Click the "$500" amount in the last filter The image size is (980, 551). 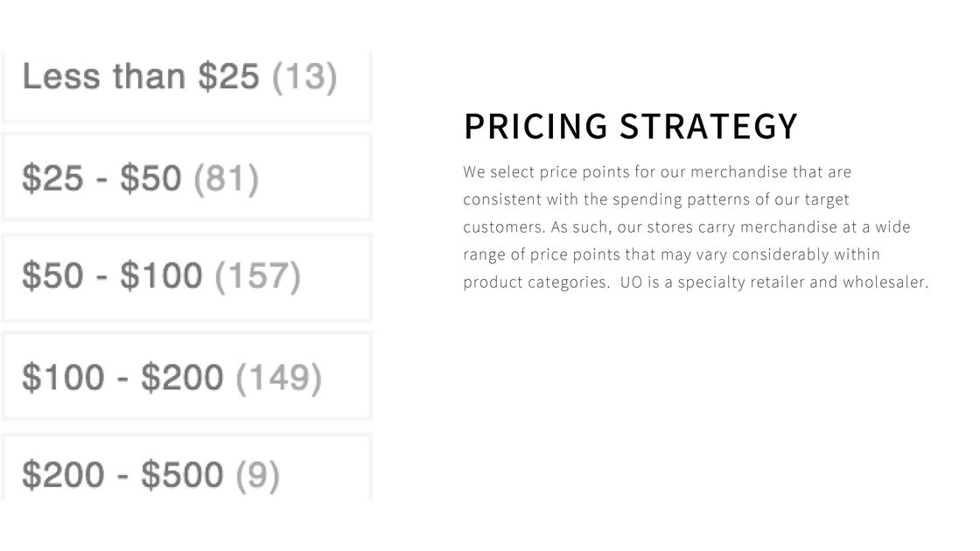click(182, 475)
